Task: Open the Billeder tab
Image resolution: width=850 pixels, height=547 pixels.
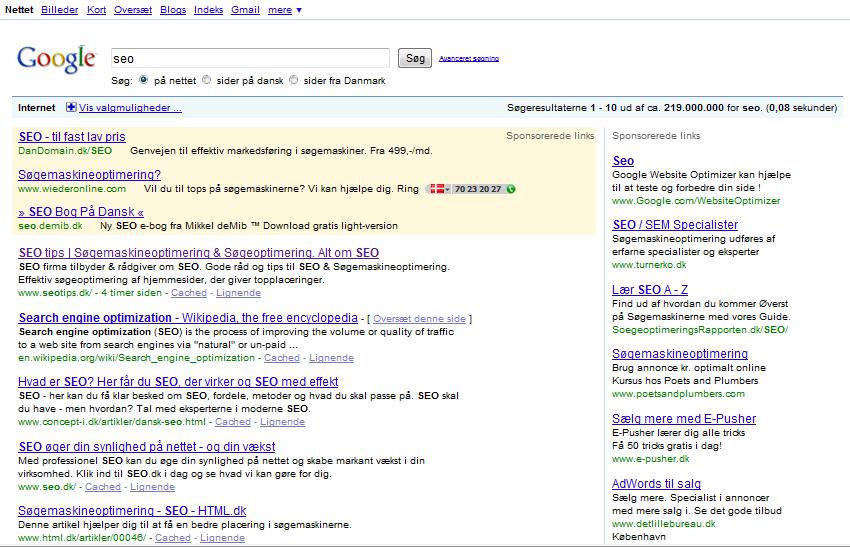Action: coord(60,10)
